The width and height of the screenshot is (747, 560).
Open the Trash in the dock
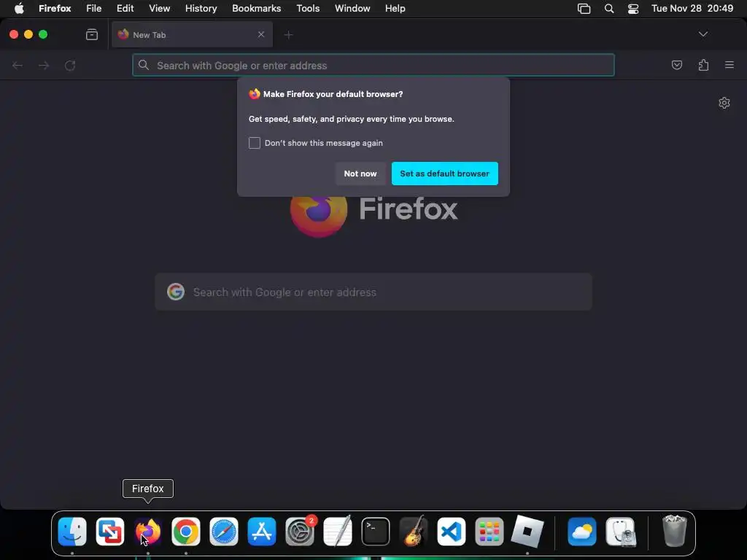(x=674, y=532)
